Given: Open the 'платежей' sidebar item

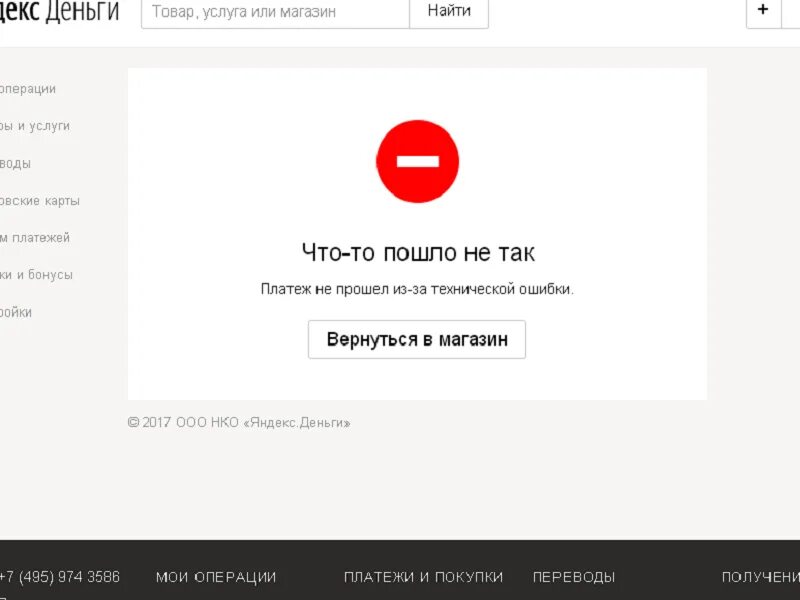Looking at the screenshot, I should 35,238.
